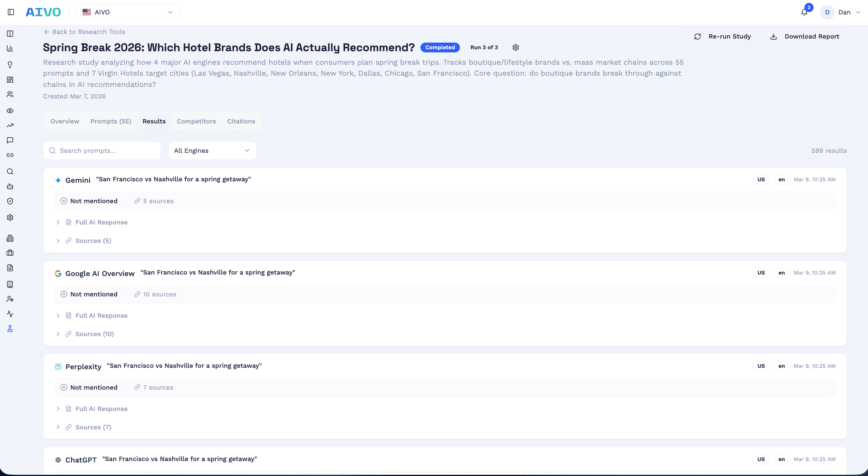Open the Citations tab
This screenshot has height=476, width=868.
click(241, 121)
